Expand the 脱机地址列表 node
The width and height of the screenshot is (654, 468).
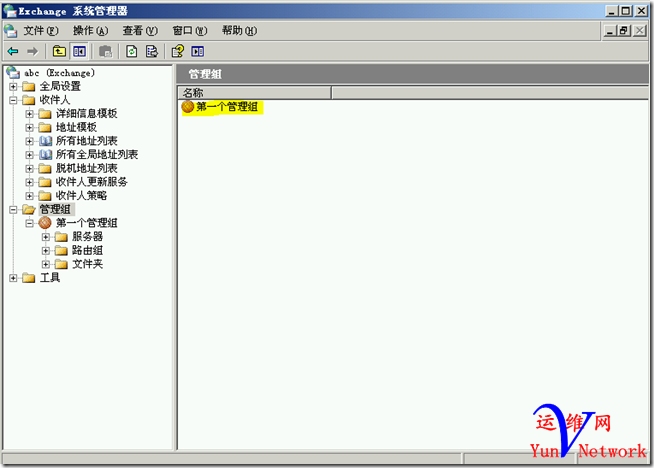pos(30,169)
